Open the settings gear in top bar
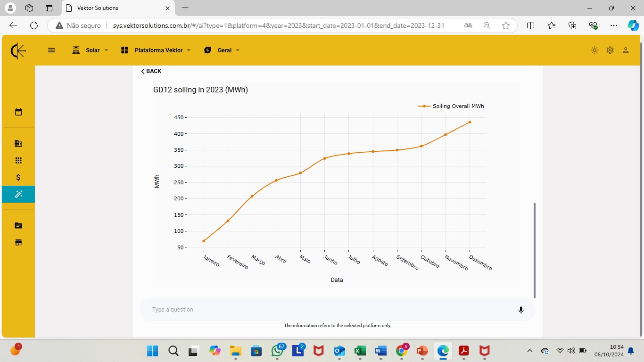 click(610, 50)
